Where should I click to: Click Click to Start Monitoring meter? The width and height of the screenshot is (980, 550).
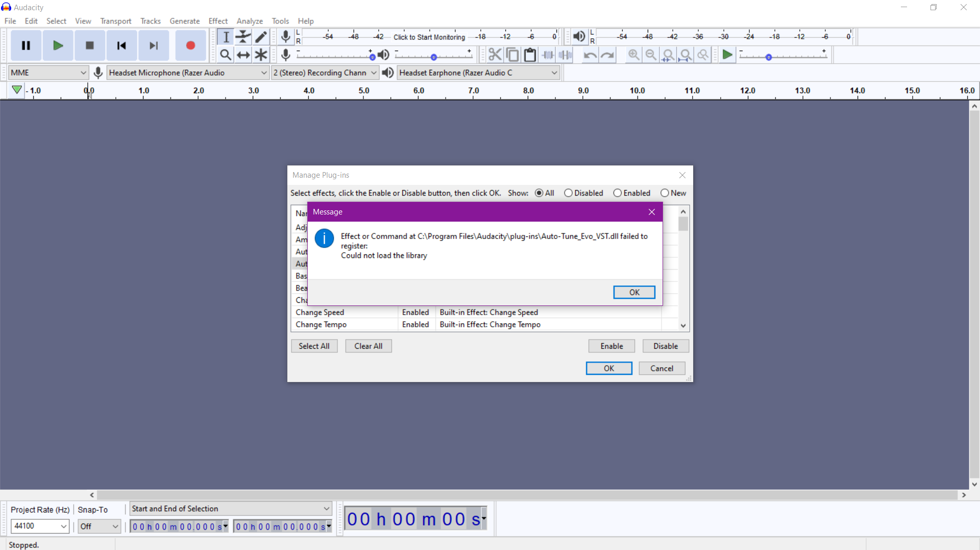(429, 37)
